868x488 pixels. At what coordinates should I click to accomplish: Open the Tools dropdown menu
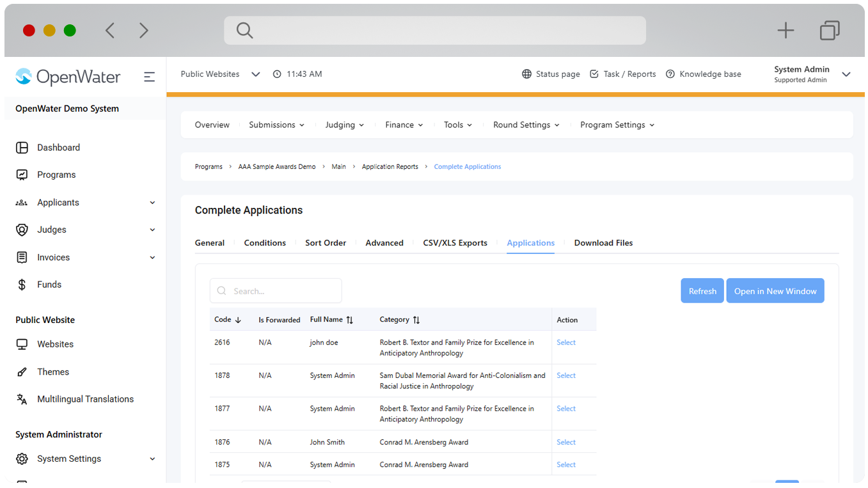[458, 125]
